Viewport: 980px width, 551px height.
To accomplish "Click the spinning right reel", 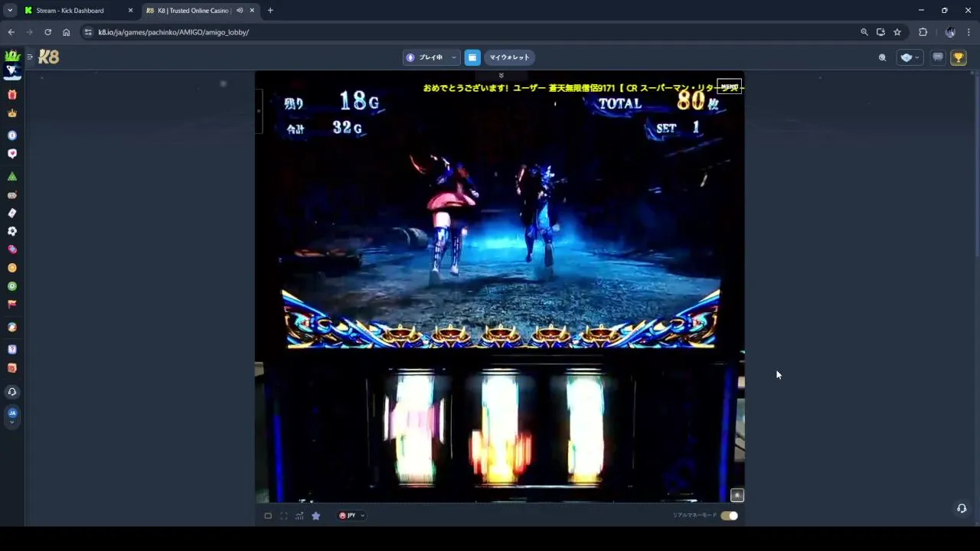I will click(x=586, y=429).
